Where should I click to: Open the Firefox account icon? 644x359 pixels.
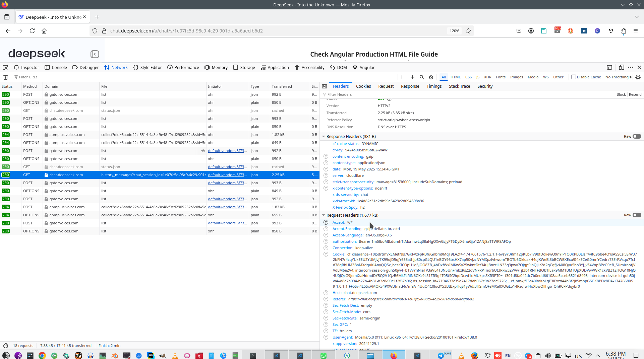pos(531,31)
